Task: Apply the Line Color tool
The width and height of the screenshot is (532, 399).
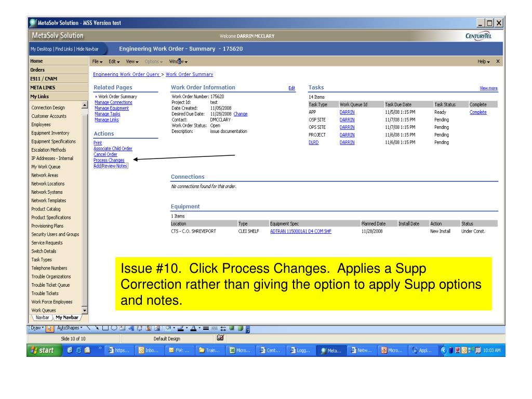Action: [180, 328]
